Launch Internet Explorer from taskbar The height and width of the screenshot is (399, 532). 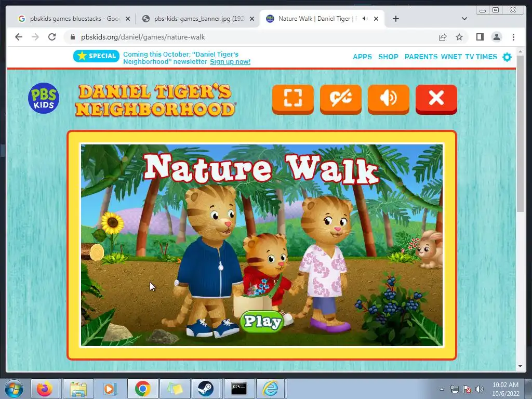pyautogui.click(x=270, y=389)
